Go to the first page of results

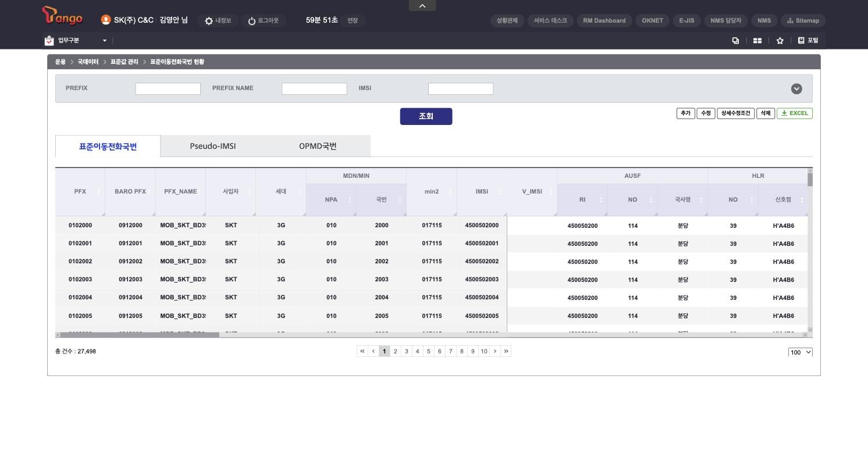click(362, 351)
